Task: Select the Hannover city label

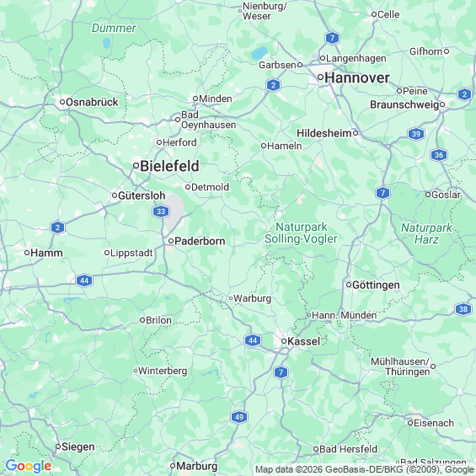Action: [356, 78]
